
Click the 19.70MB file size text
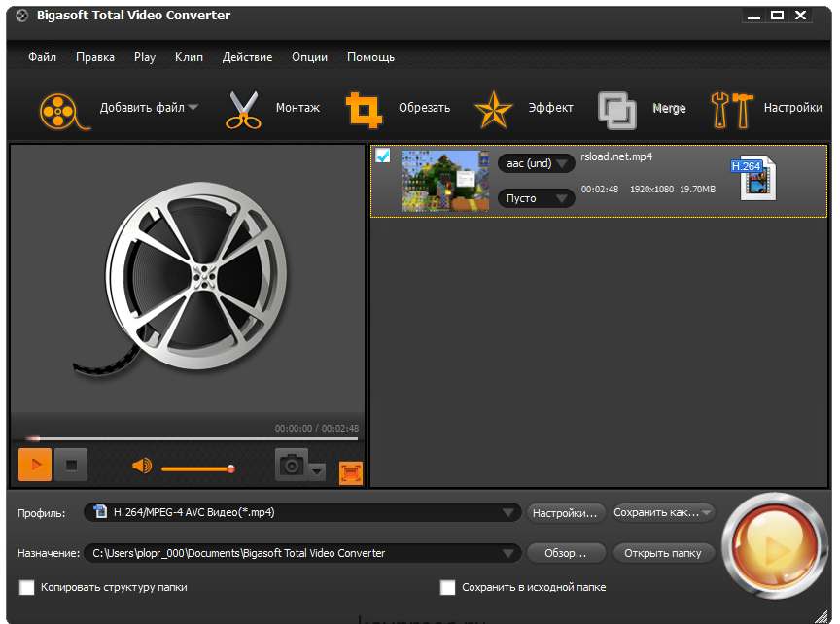click(697, 190)
